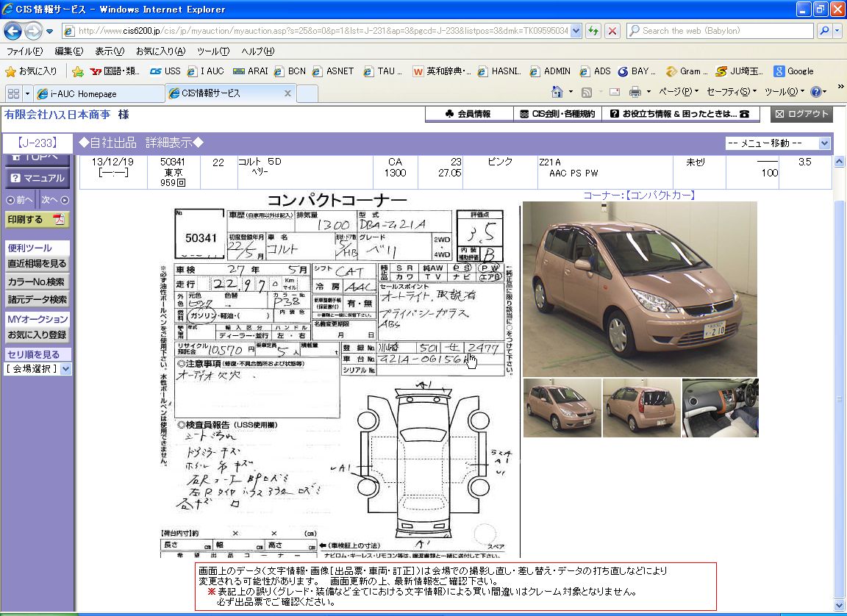Image resolution: width=847 pixels, height=616 pixels.
Task: Click the Print icon in command bar
Action: [x=634, y=92]
